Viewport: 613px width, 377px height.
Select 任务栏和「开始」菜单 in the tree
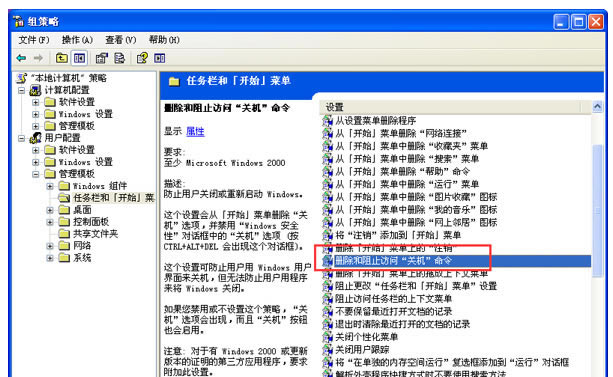pos(113,198)
